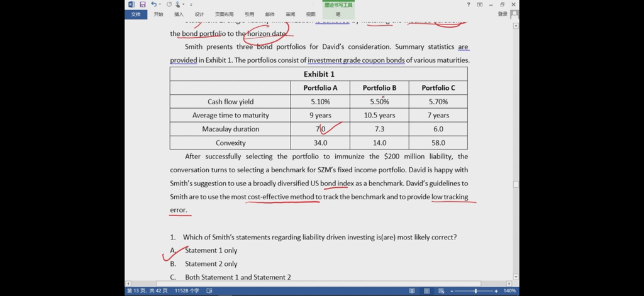
Task: Click the '9 years' table cell
Action: point(320,116)
